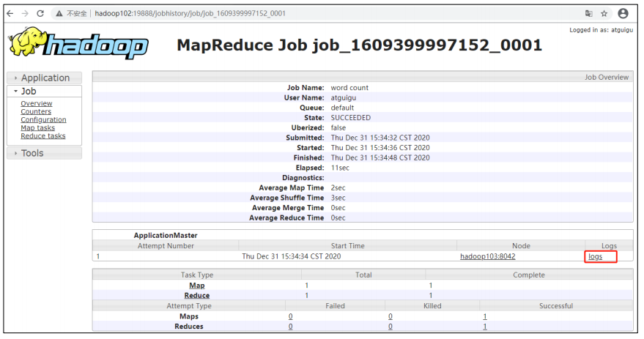Collapse the Job section in sidebar

[45, 91]
